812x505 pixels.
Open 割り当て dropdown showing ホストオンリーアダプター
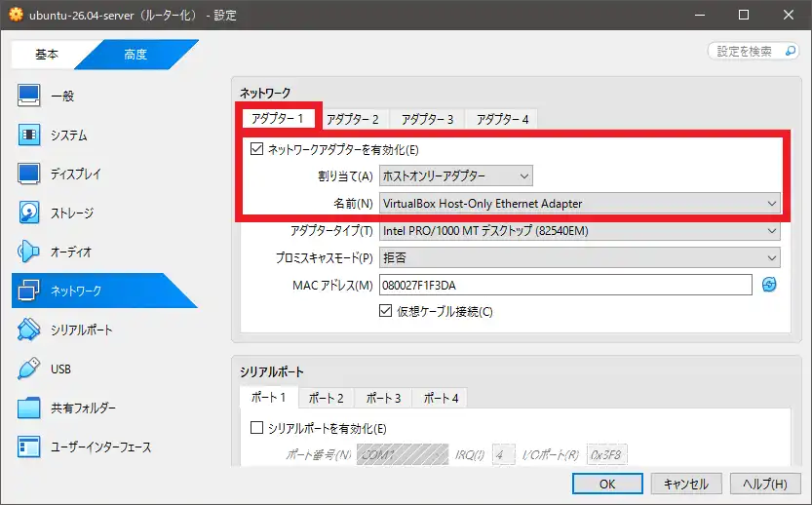pyautogui.click(x=456, y=176)
